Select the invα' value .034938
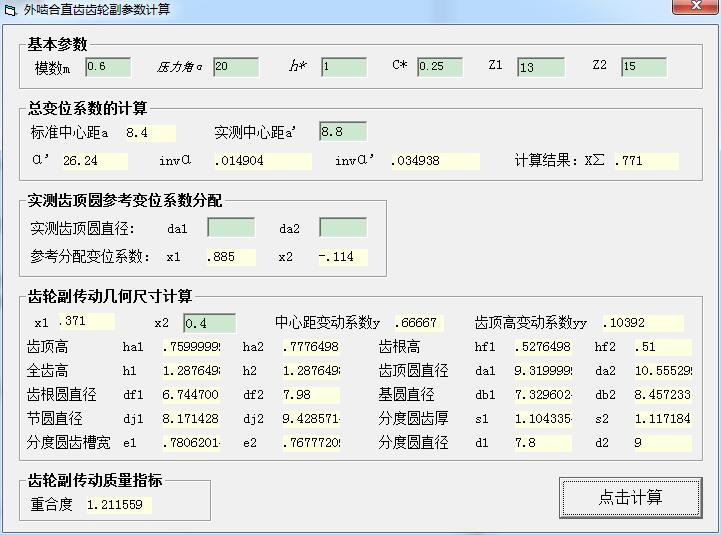 click(435, 161)
